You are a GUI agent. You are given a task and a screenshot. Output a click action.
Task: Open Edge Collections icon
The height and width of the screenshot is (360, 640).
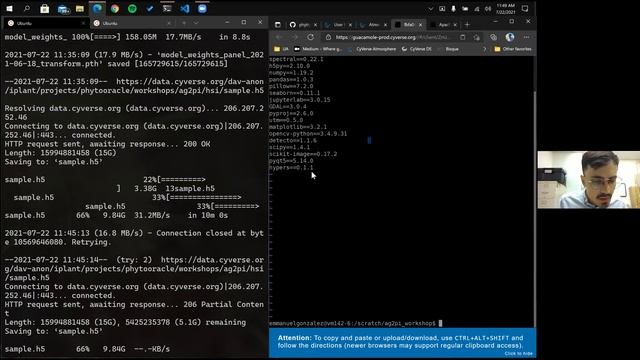click(x=493, y=37)
